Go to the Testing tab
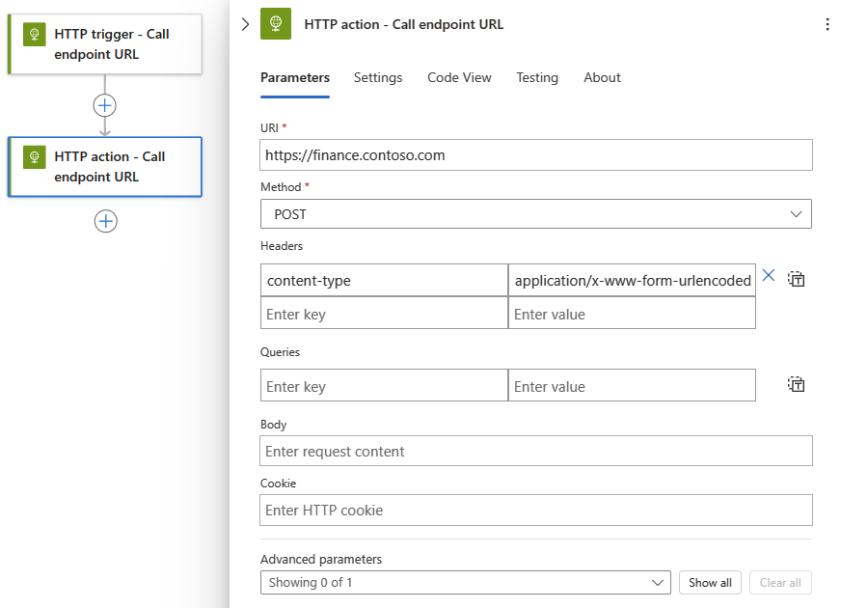Image resolution: width=868 pixels, height=608 pixels. [x=537, y=77]
